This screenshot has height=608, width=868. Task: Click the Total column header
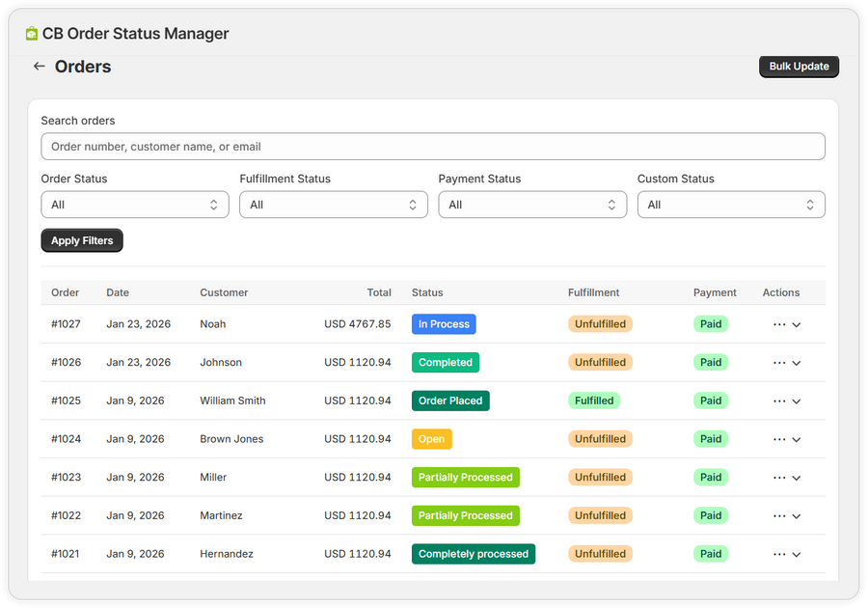pos(379,292)
